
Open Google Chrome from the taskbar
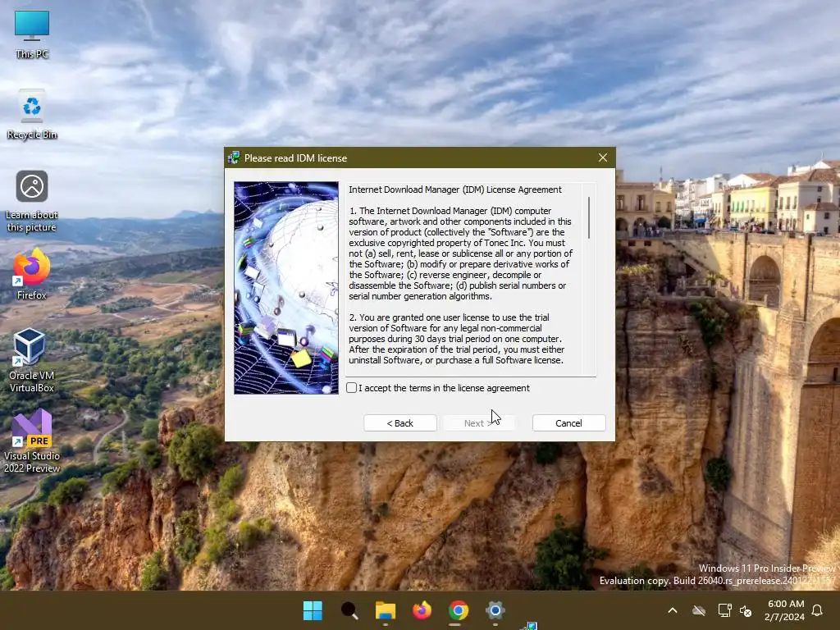pyautogui.click(x=459, y=610)
